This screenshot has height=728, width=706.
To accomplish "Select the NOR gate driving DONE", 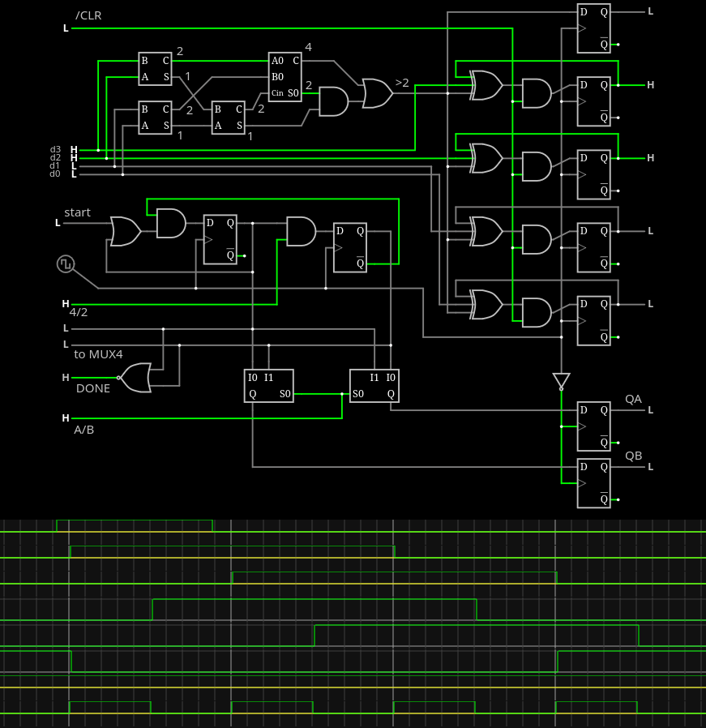I will coord(135,378).
